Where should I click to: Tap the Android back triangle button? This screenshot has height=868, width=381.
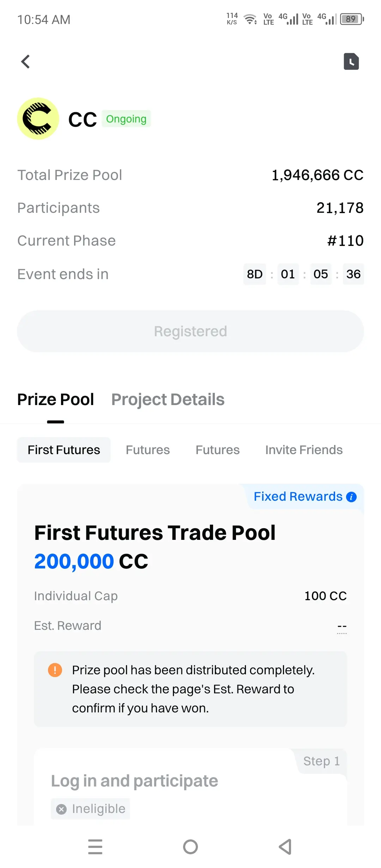click(x=285, y=847)
